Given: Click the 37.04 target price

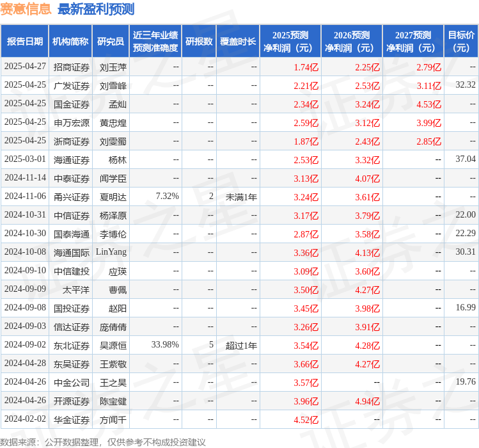Looking at the screenshot, I should click(466, 159).
